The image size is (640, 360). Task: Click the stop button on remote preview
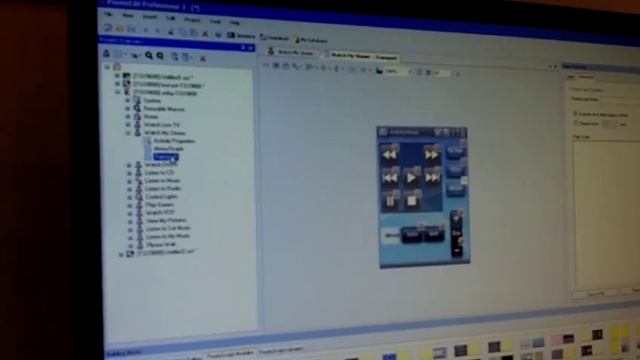point(411,201)
